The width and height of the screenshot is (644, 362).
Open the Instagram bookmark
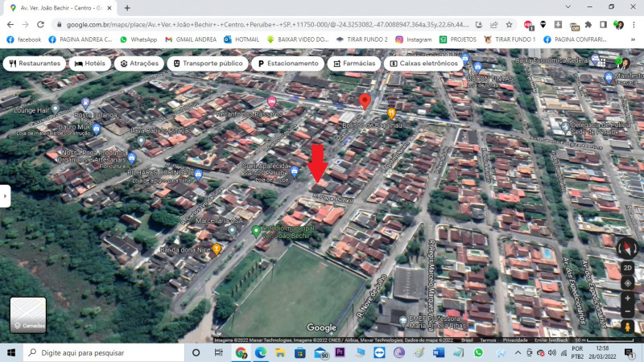tap(413, 39)
